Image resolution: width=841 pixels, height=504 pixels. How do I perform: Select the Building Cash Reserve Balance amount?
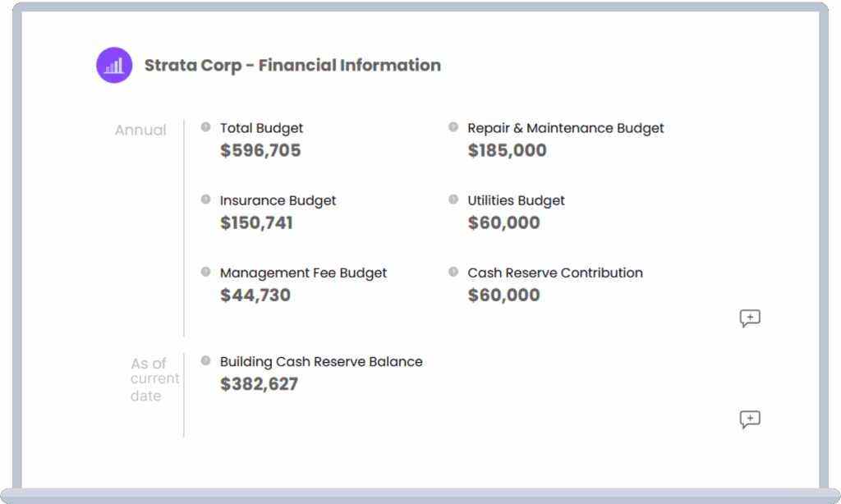click(x=260, y=383)
